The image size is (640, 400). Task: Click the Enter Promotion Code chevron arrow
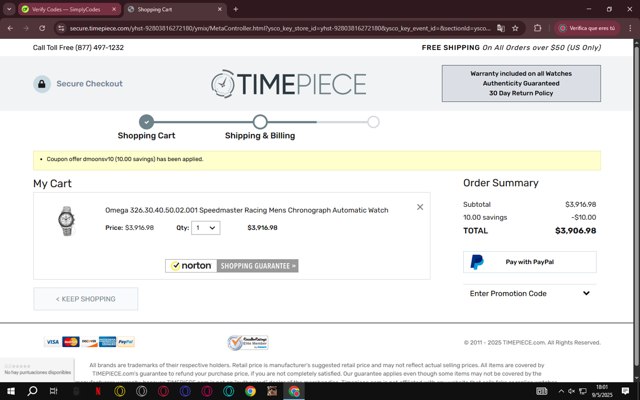click(x=586, y=293)
